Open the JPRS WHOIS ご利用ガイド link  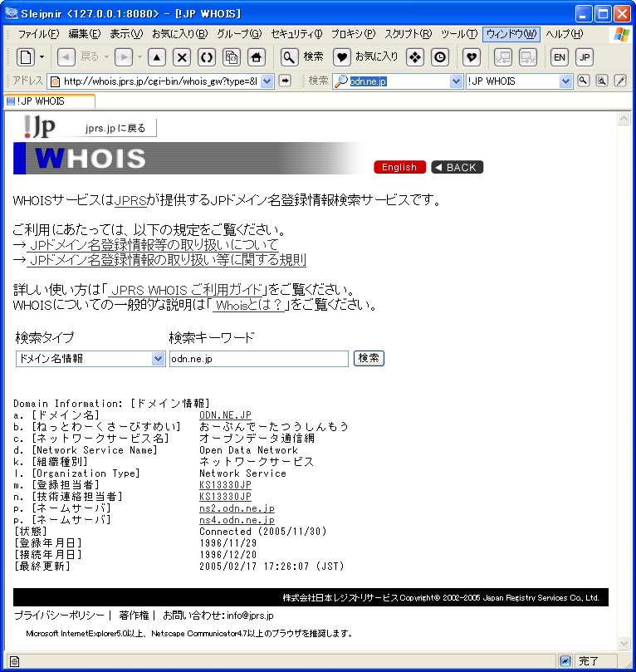(x=185, y=290)
